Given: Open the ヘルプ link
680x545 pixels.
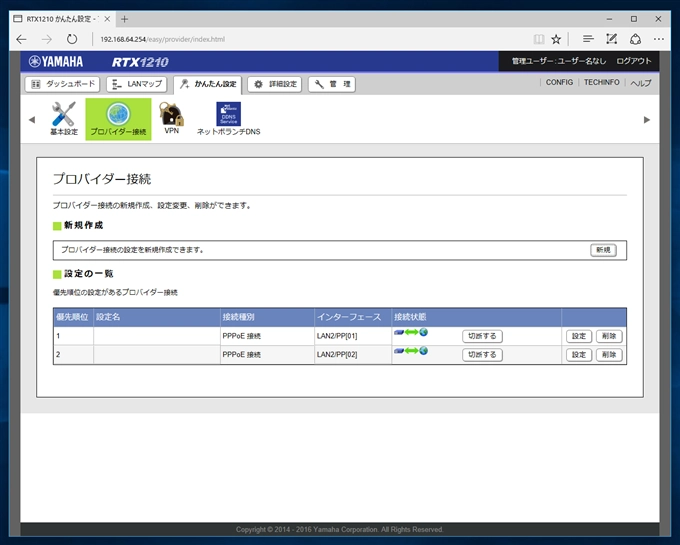Looking at the screenshot, I should coord(641,83).
